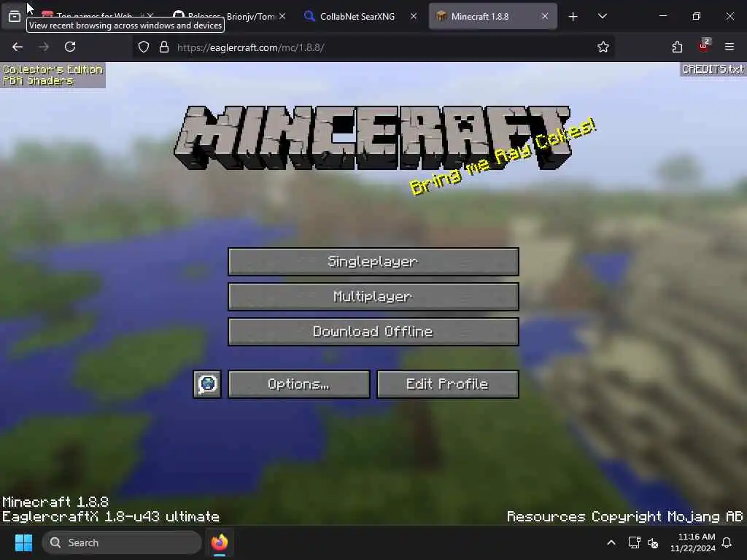Click the Collector's Edition PBR Shaders label
This screenshot has width=747, height=560.
click(53, 75)
